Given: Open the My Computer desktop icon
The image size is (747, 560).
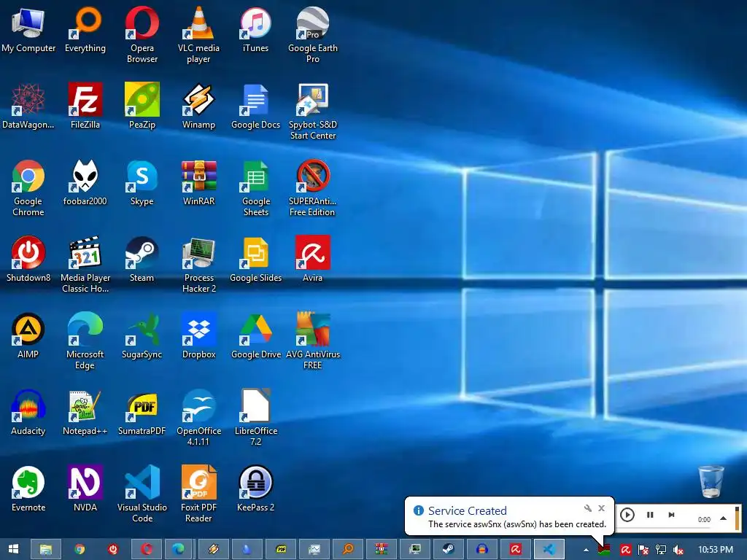Looking at the screenshot, I should 28,29.
